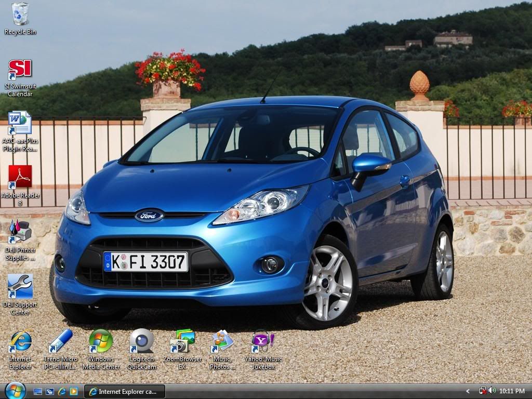Open the SI Swimsuit Calendar shortcut

click(20, 69)
